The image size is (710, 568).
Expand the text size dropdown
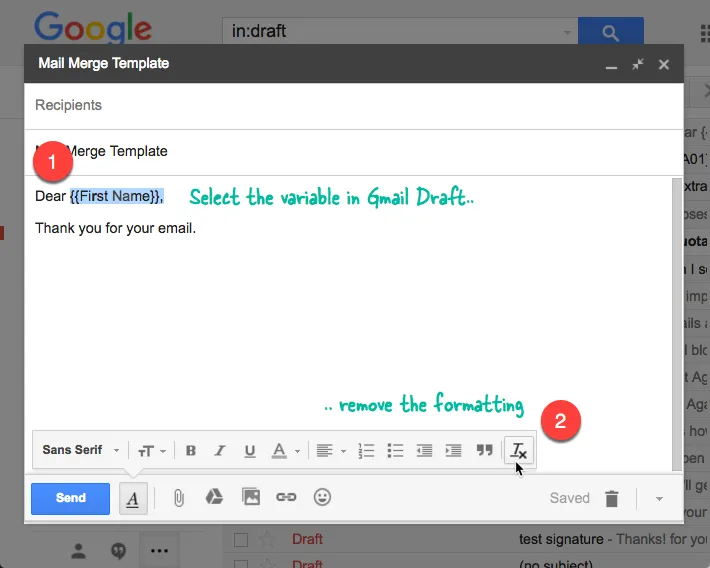(x=152, y=451)
